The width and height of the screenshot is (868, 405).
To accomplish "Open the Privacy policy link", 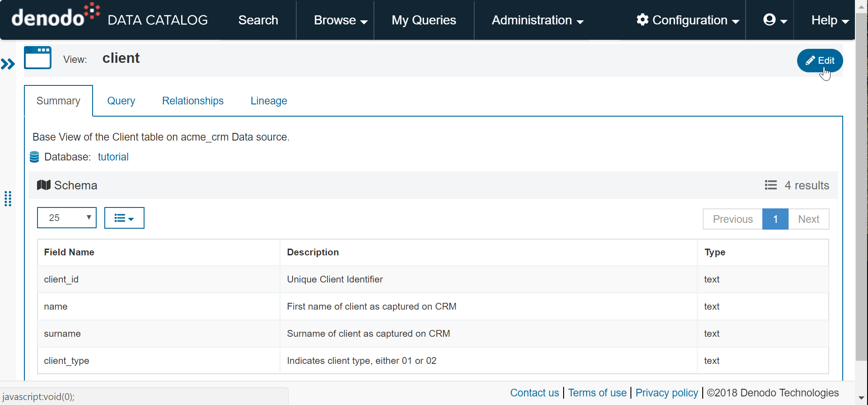I will pos(667,393).
